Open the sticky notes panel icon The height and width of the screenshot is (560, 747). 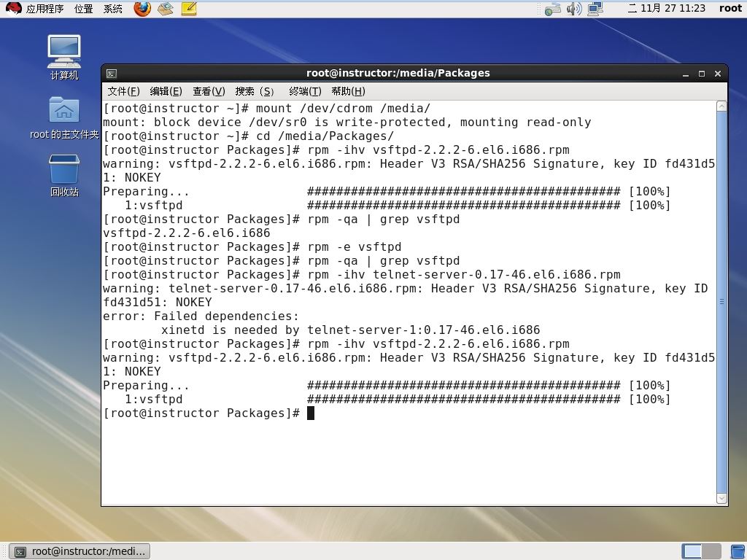point(189,9)
